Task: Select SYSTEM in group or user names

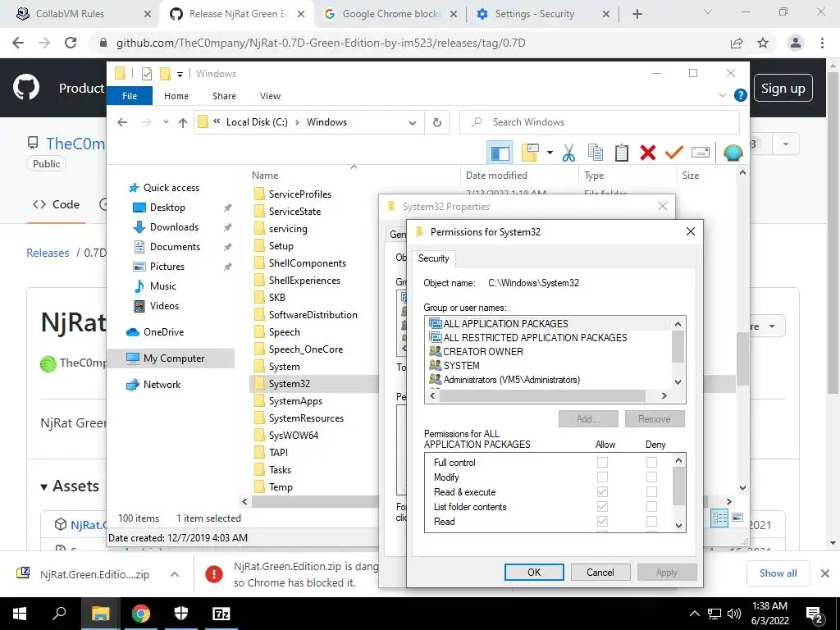Action: 461,365
